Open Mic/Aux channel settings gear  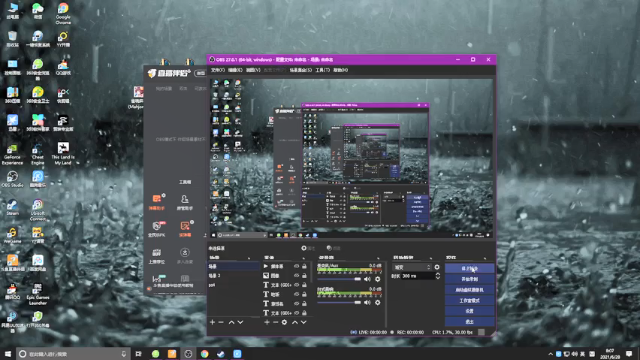pyautogui.click(x=378, y=279)
